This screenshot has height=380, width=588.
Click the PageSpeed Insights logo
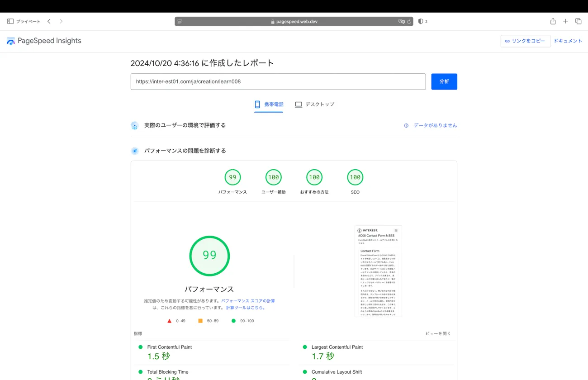44,41
